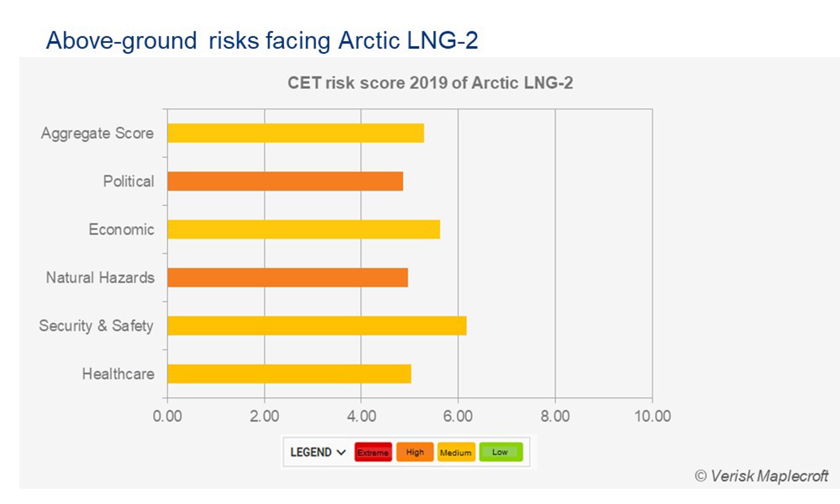Click the Verisk Maplecroft copyright text

[762, 476]
